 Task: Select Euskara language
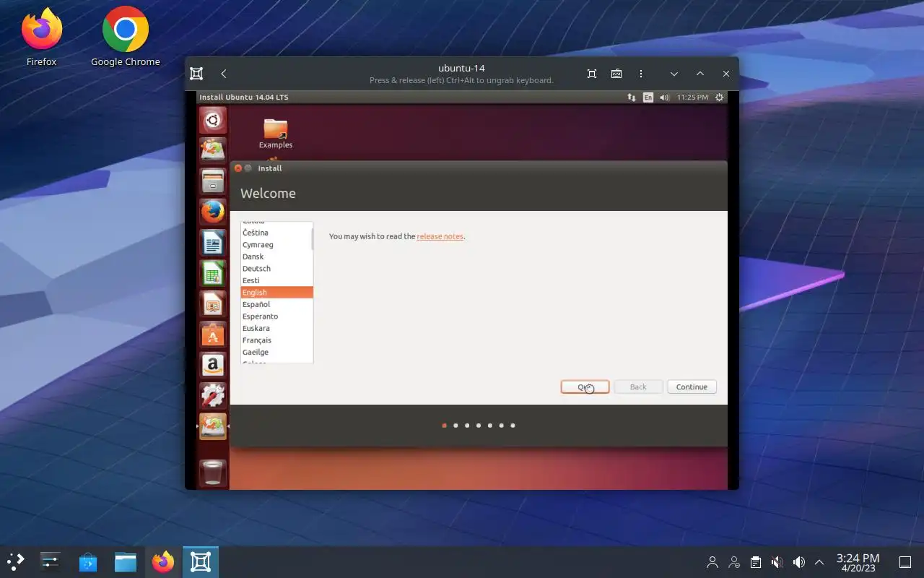(x=276, y=328)
